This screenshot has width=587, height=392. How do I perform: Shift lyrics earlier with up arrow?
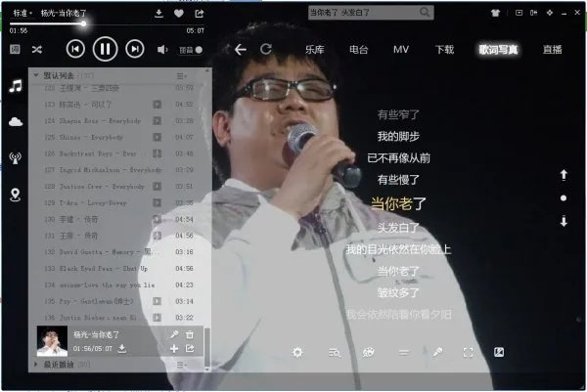click(564, 175)
